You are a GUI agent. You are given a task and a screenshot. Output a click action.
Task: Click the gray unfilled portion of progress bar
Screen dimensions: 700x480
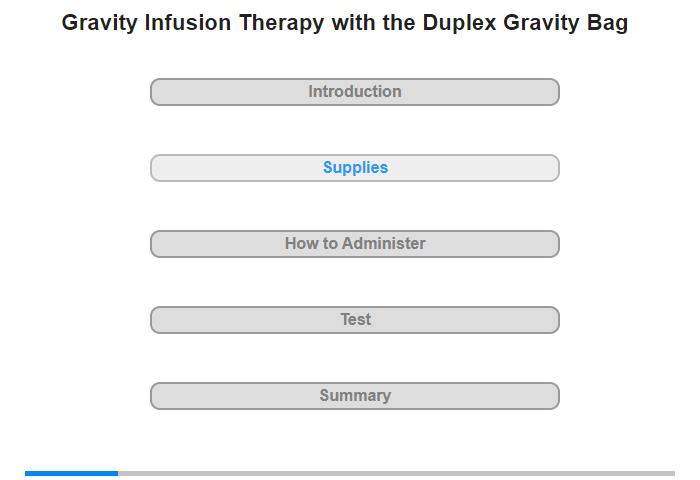396,473
